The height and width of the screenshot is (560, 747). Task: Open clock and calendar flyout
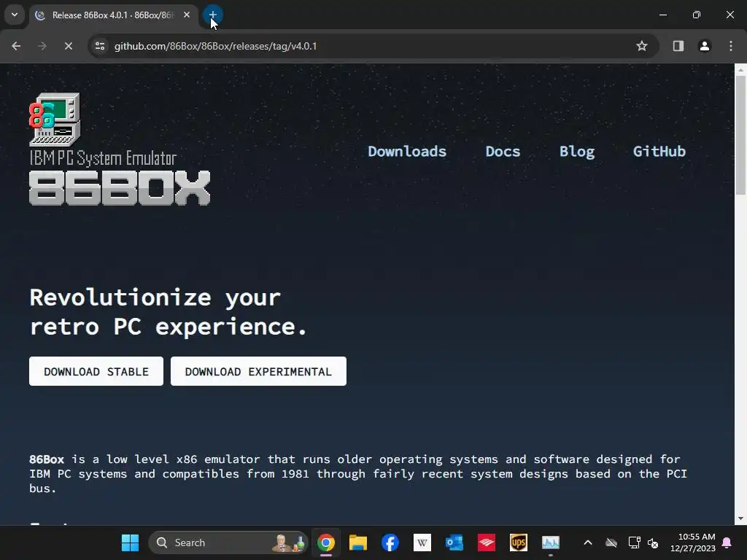pyautogui.click(x=693, y=542)
